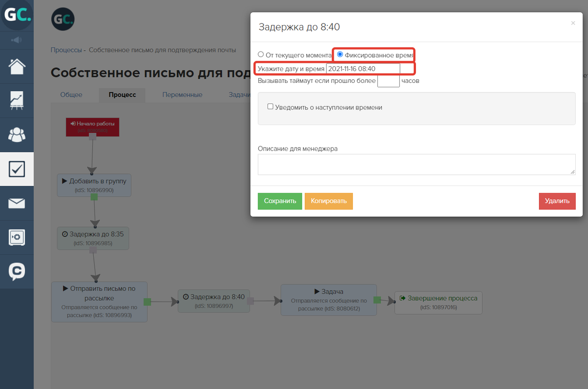Switch to the 'Переменные' tab
Screen dimensions: 588x389
[x=182, y=95]
